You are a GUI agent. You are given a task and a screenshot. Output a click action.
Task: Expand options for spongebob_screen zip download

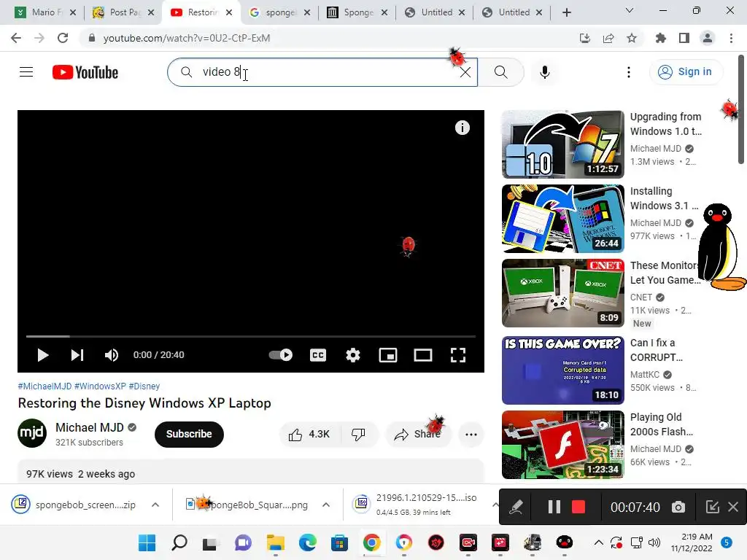click(x=155, y=505)
